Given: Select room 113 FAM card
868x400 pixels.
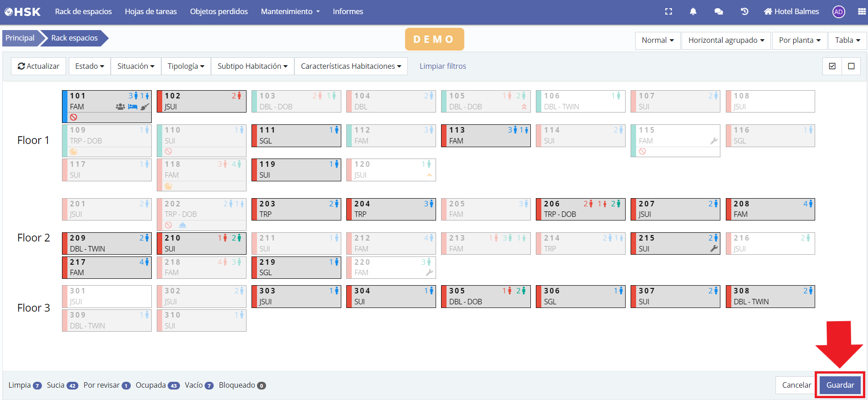Looking at the screenshot, I should tap(486, 136).
